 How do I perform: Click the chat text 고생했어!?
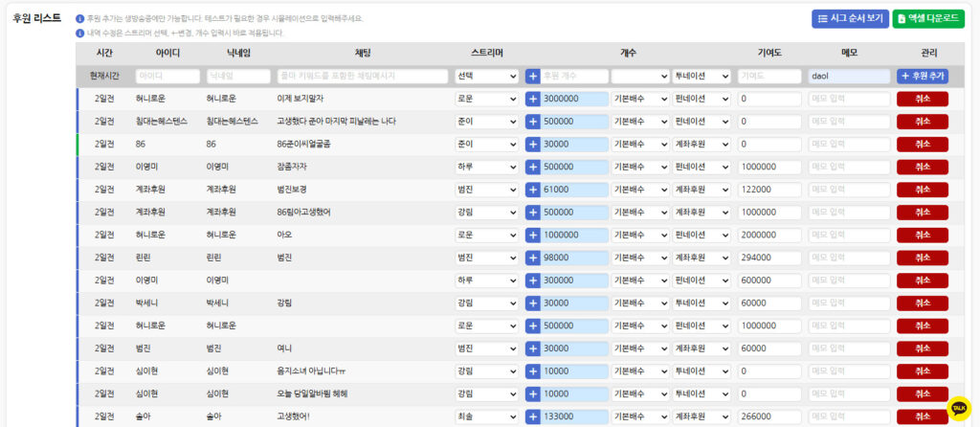coord(293,416)
